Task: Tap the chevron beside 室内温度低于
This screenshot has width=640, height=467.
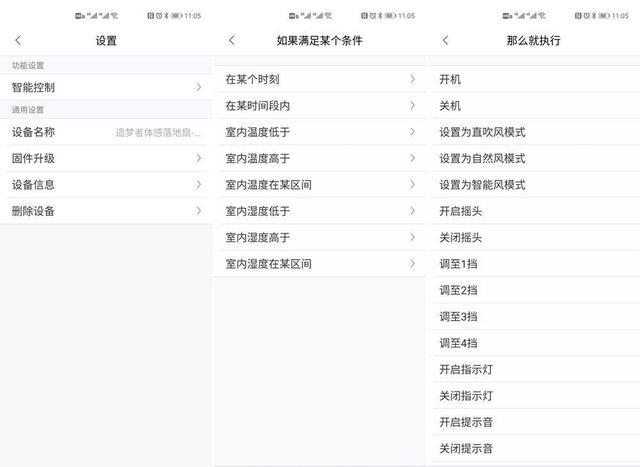Action: pyautogui.click(x=413, y=132)
